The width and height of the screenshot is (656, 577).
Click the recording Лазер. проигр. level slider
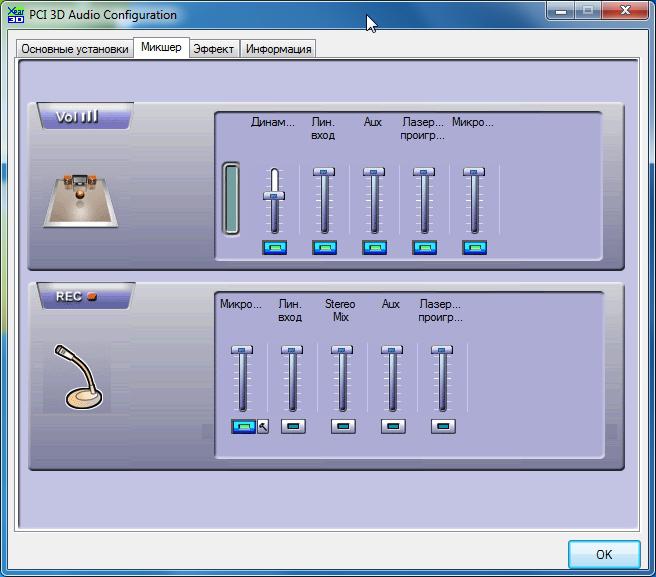click(x=442, y=379)
